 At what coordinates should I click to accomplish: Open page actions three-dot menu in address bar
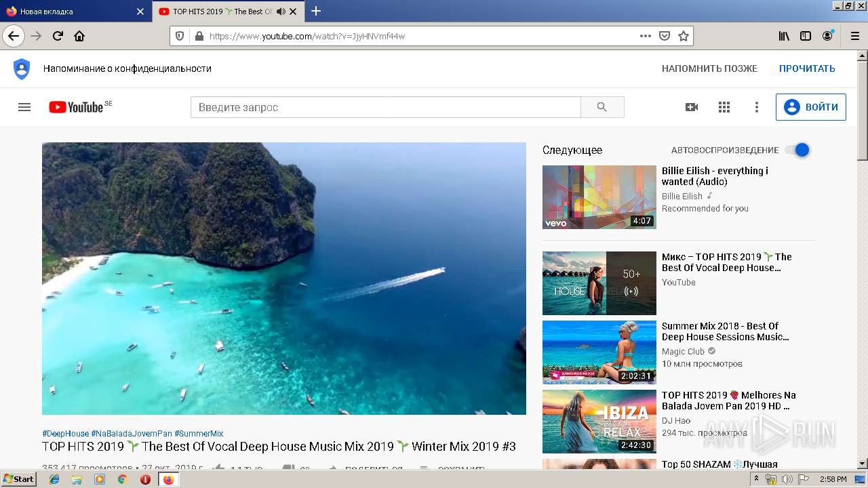[x=646, y=36]
